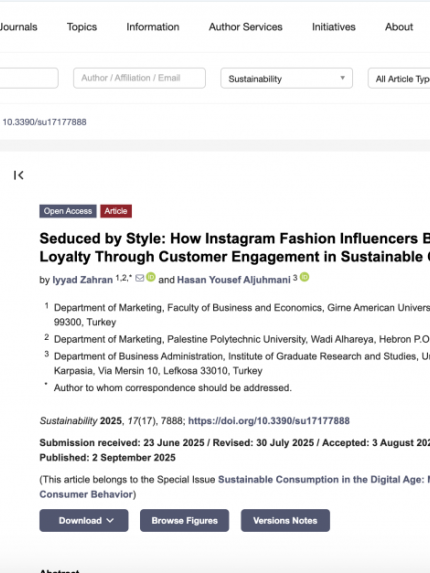Open the About menu

(x=399, y=27)
